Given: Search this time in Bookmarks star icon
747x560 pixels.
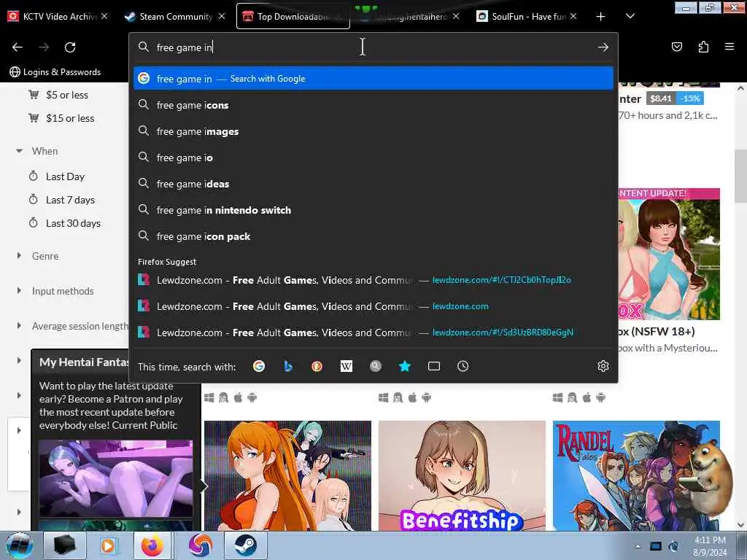Looking at the screenshot, I should point(404,366).
